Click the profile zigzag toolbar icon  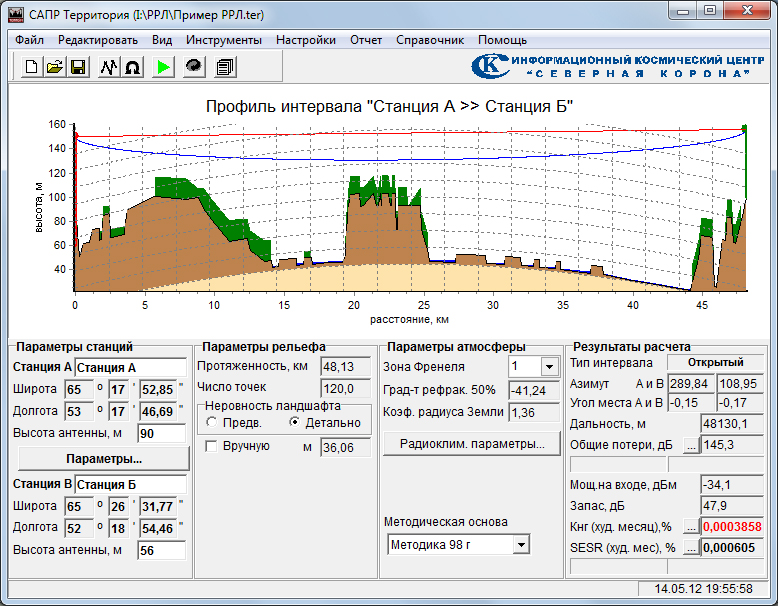[109, 67]
